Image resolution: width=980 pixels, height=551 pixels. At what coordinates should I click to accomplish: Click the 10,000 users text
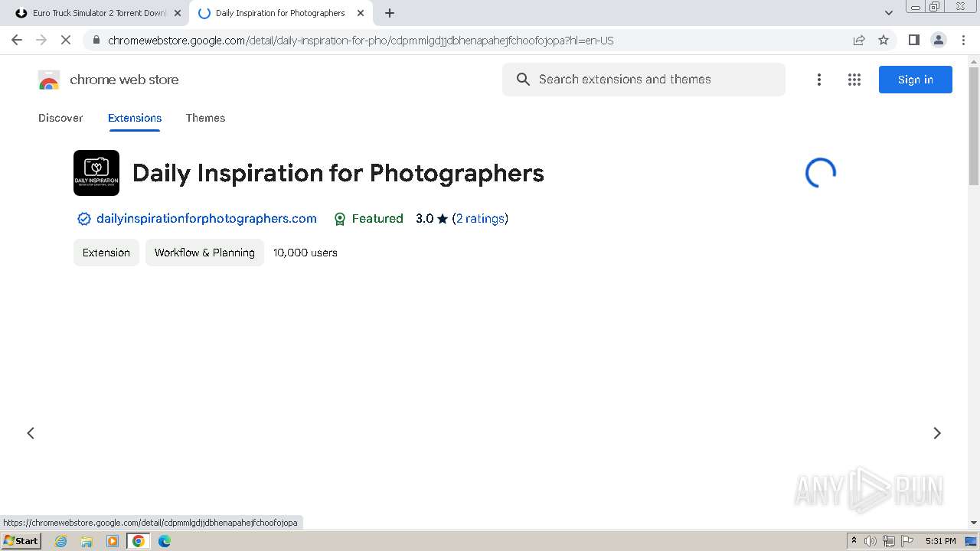305,253
